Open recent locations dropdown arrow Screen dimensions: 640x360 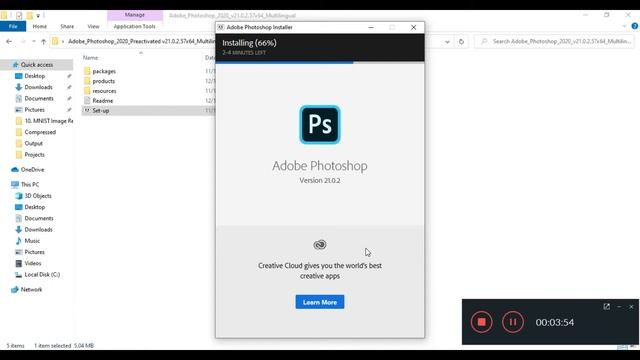[x=33, y=41]
